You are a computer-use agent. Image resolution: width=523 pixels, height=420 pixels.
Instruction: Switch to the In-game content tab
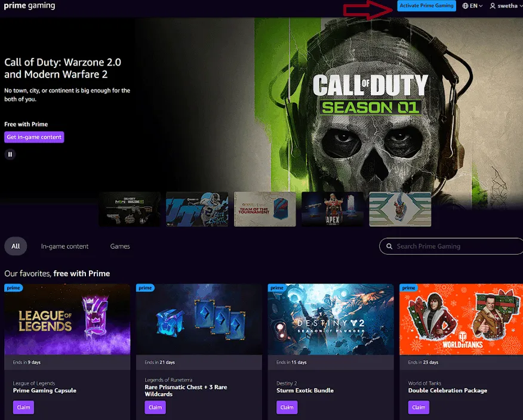pos(64,246)
